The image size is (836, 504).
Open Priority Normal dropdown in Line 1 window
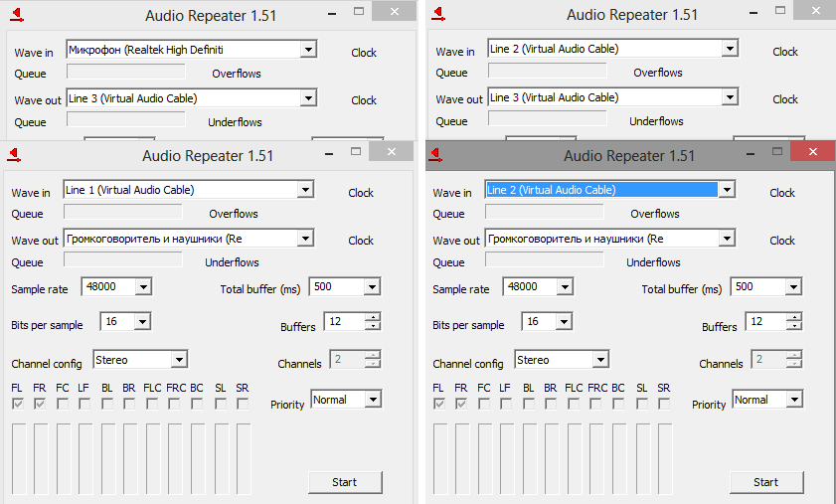(x=373, y=400)
